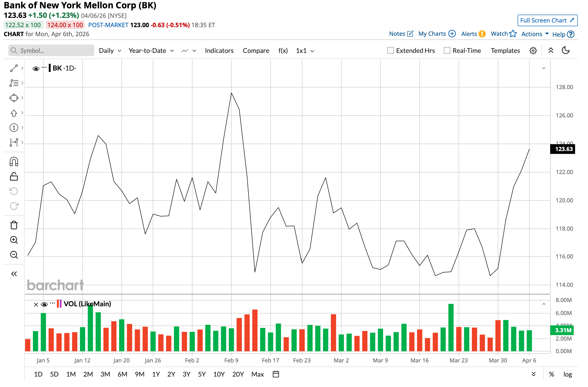Open the Full Screen Chart link
The height and width of the screenshot is (387, 588).
point(547,20)
